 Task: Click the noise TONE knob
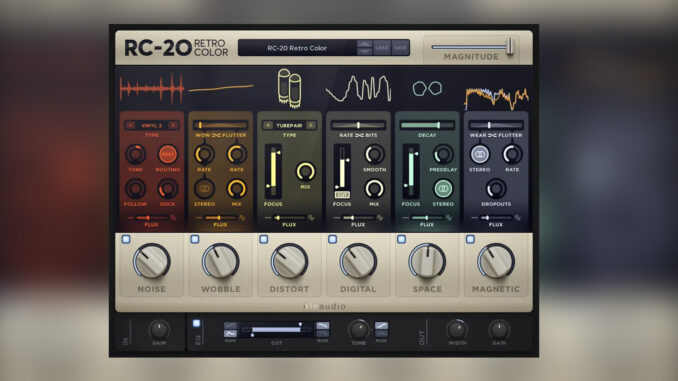coord(135,154)
